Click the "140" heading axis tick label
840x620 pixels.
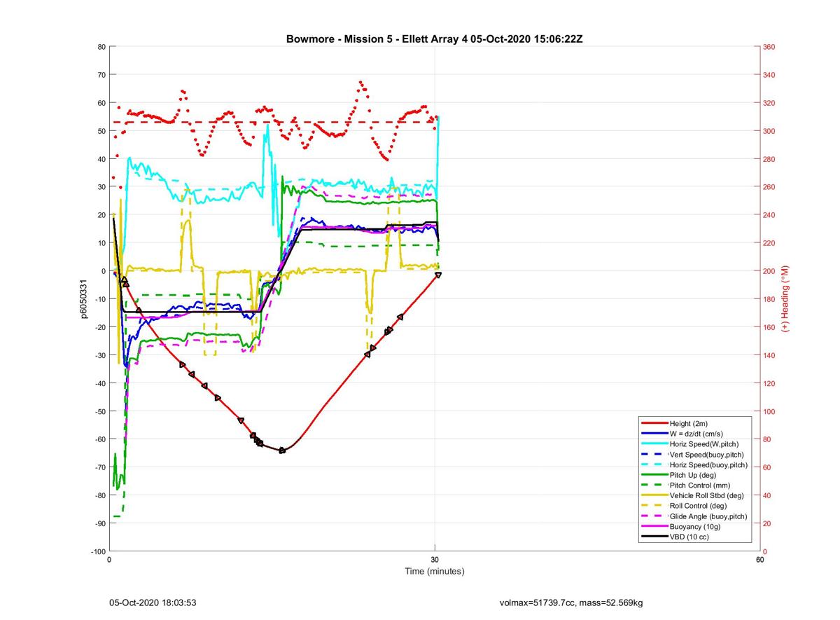tap(769, 355)
